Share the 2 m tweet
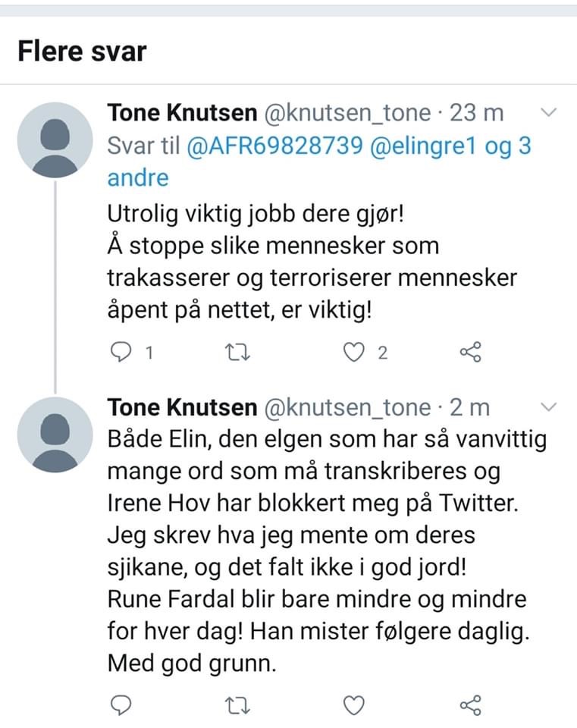 471,705
